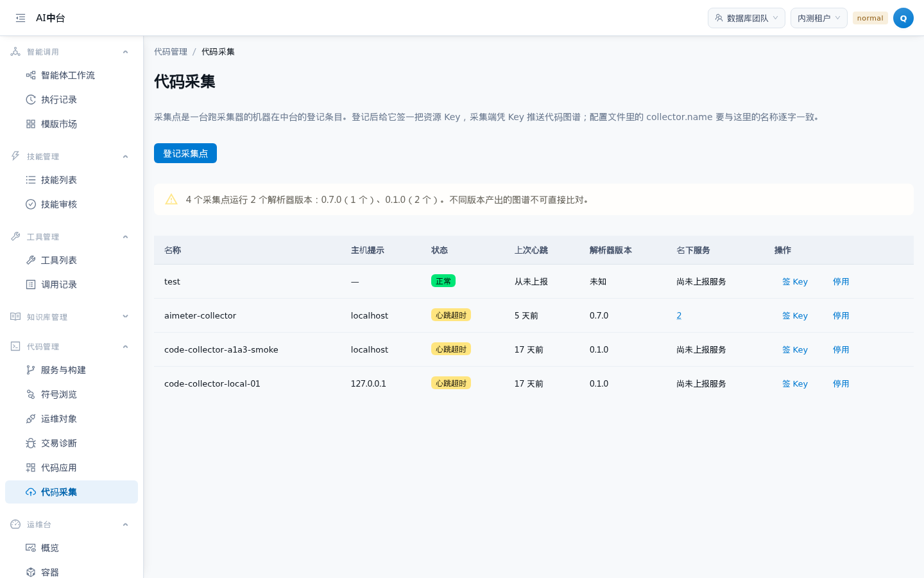Navigate to 符号浏览 menu item
This screenshot has height=578, width=924.
[x=71, y=394]
